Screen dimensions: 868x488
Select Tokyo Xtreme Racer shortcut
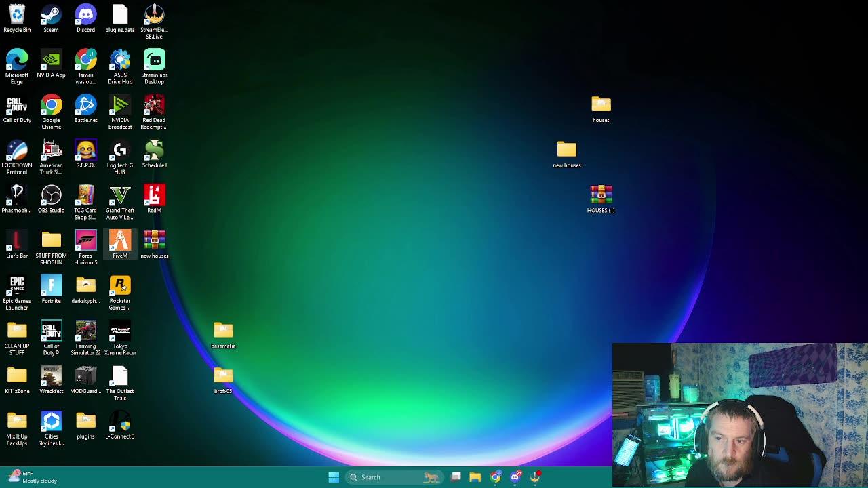[120, 338]
